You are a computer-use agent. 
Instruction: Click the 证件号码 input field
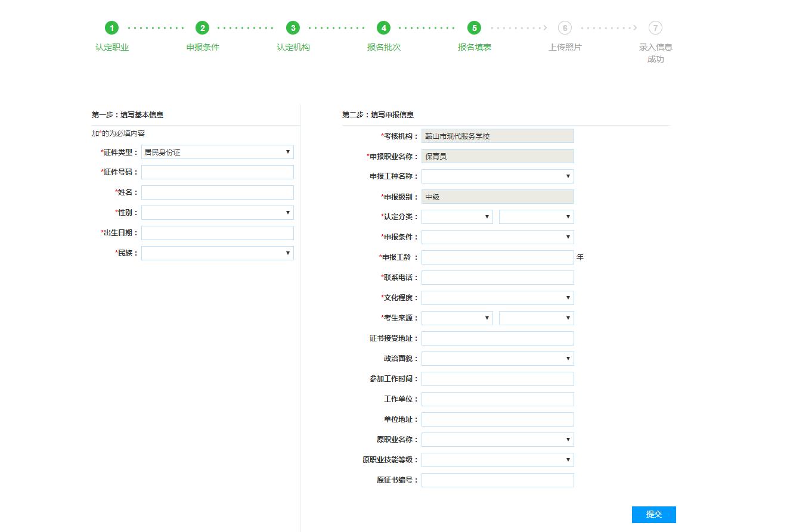(x=217, y=172)
